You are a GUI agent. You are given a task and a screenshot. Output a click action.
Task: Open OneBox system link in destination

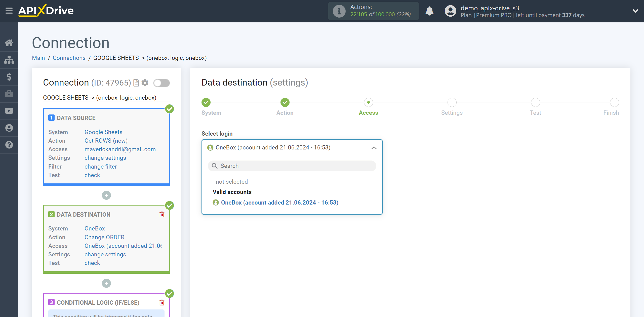[95, 228]
